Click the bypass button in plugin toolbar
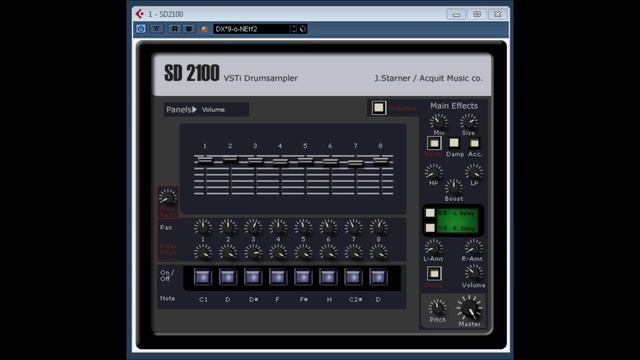The width and height of the screenshot is (640, 360). click(156, 29)
